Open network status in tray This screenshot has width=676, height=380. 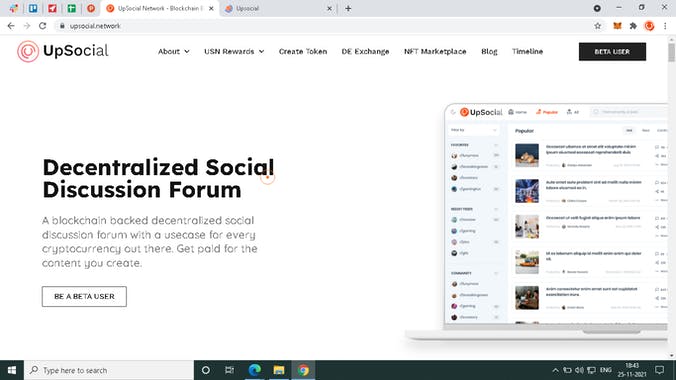[592, 370]
